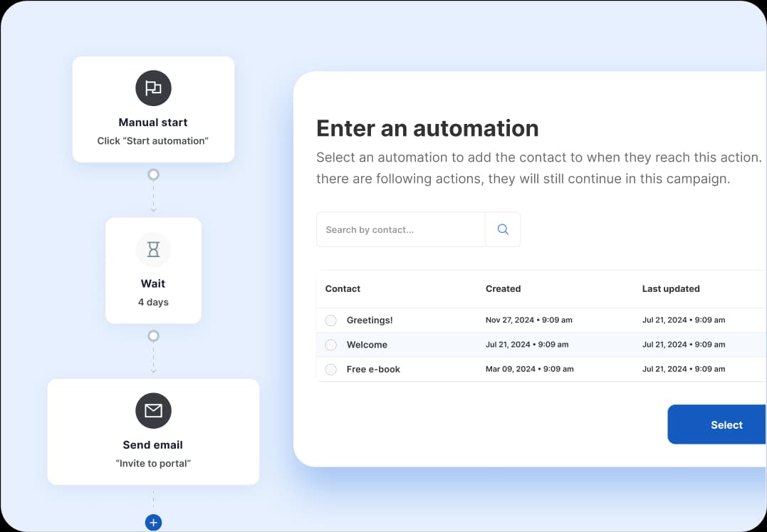Click the magnifying glass search icon

click(503, 229)
